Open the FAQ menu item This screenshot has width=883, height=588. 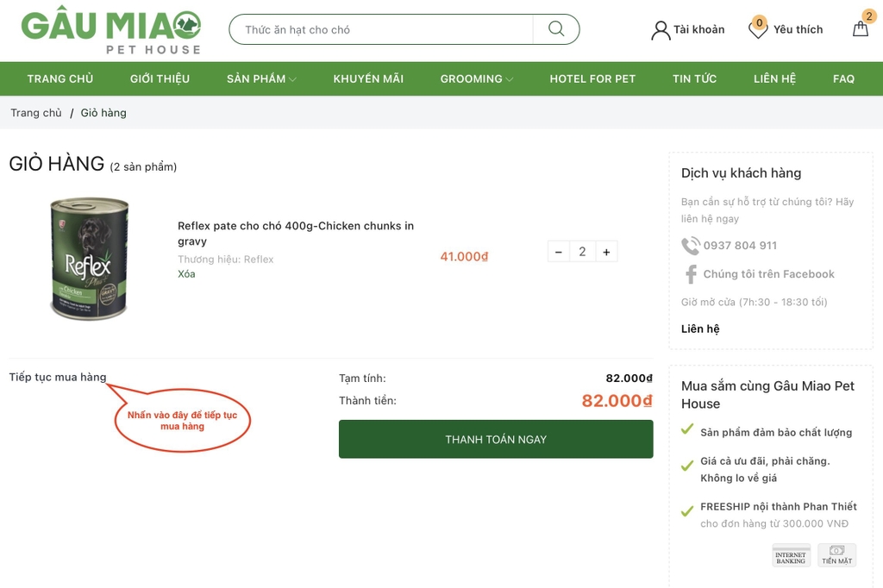(843, 78)
